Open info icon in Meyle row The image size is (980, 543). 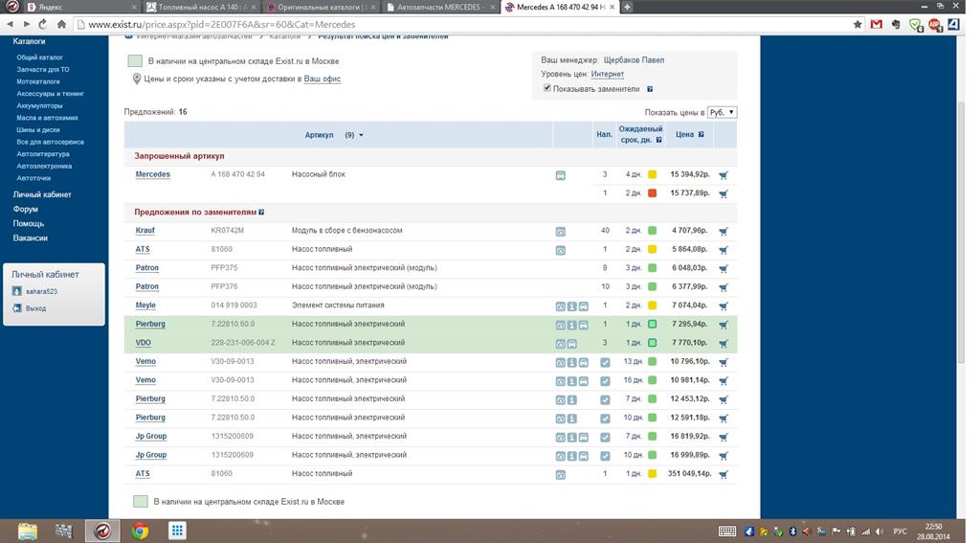point(572,306)
